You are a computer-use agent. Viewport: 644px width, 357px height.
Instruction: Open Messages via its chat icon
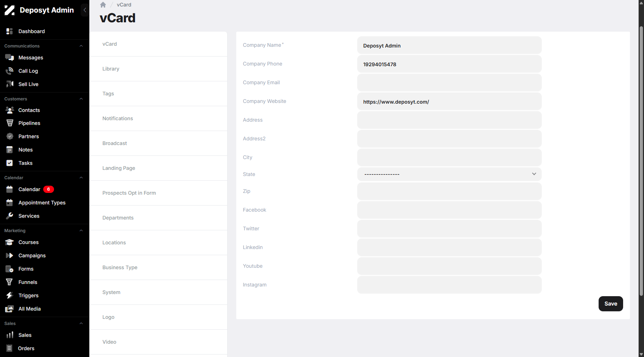[x=10, y=58]
